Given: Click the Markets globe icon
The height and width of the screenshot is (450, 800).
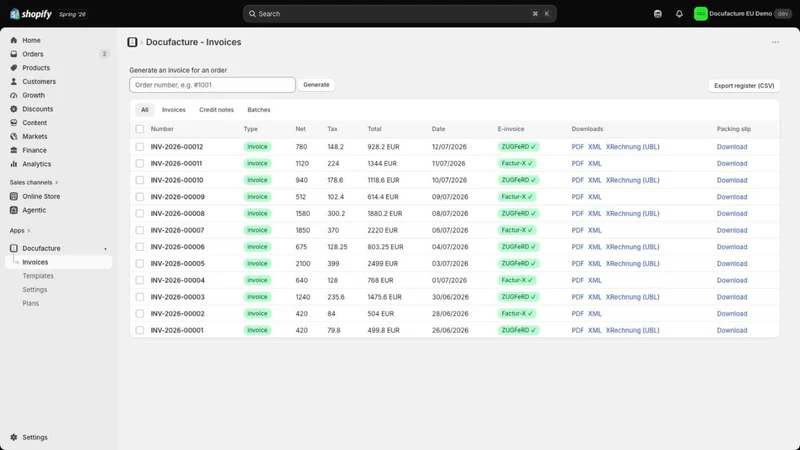Looking at the screenshot, I should (14, 137).
